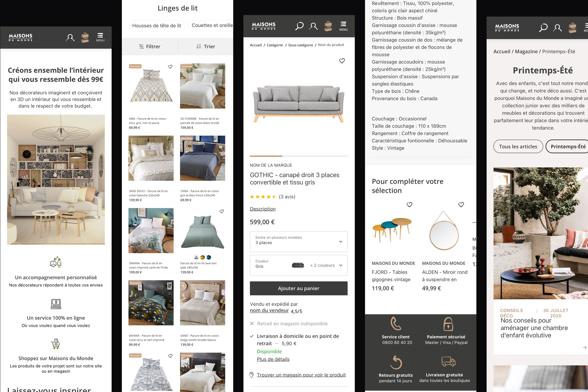The height and width of the screenshot is (392, 588).
Task: Click the store locator pin icon
Action: 251,375
